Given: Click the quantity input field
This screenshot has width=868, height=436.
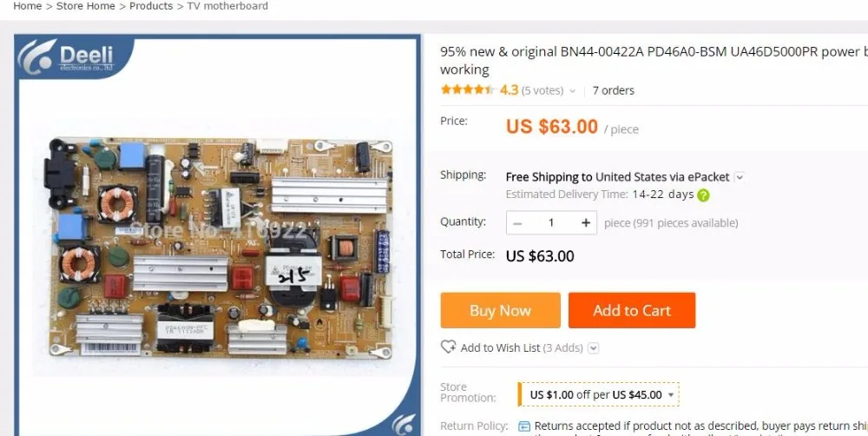Looking at the screenshot, I should pyautogui.click(x=551, y=222).
